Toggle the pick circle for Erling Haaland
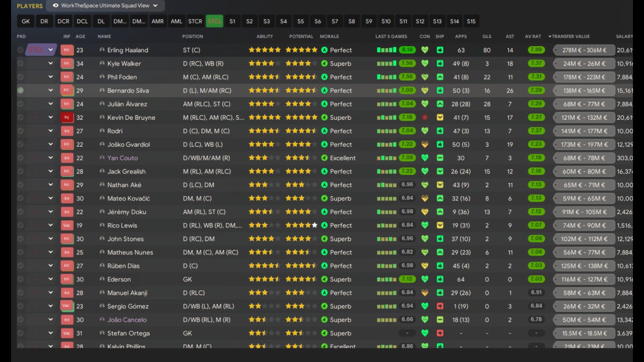Image resolution: width=644 pixels, height=362 pixels. [20, 50]
